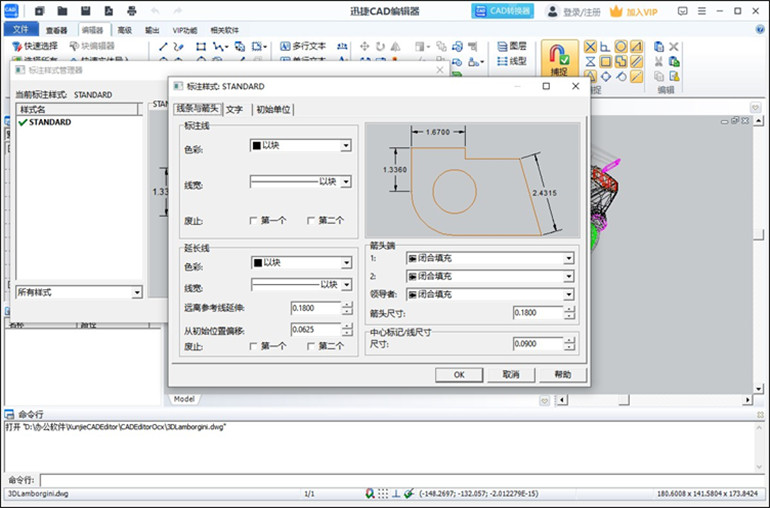Click 箭头尺寸 value field
The width and height of the screenshot is (770, 508).
538,312
